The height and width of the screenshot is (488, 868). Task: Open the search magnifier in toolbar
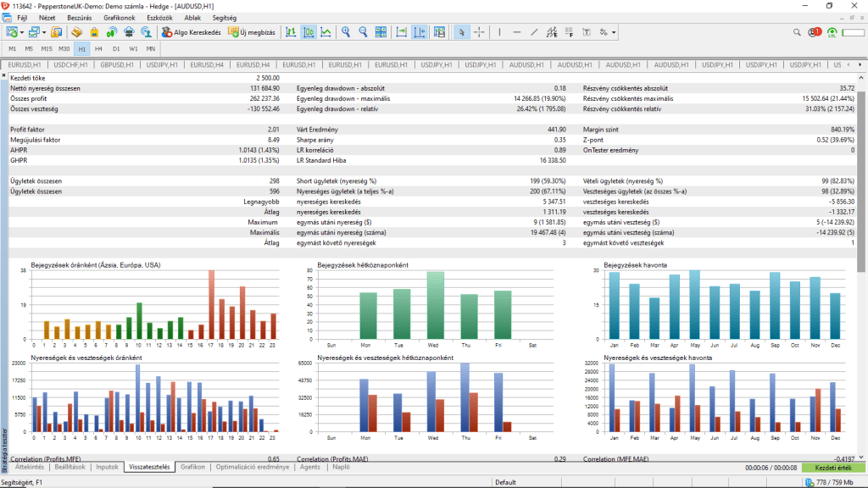tap(798, 32)
